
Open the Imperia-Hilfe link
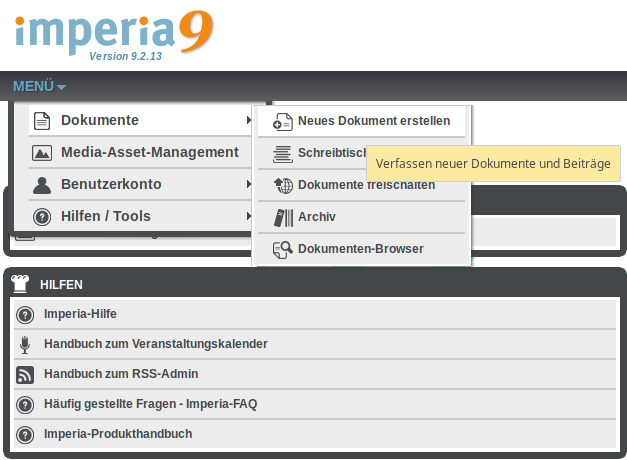(x=80, y=314)
